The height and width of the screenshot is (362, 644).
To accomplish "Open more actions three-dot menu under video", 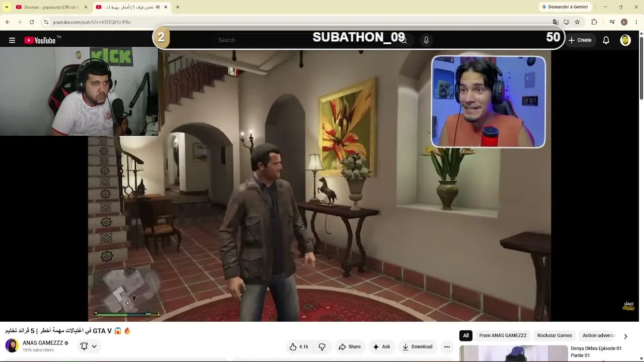I will [x=447, y=346].
